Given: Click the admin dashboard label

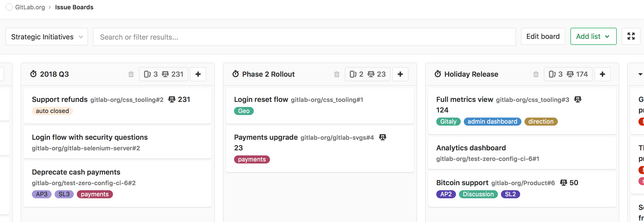Looking at the screenshot, I should [492, 122].
